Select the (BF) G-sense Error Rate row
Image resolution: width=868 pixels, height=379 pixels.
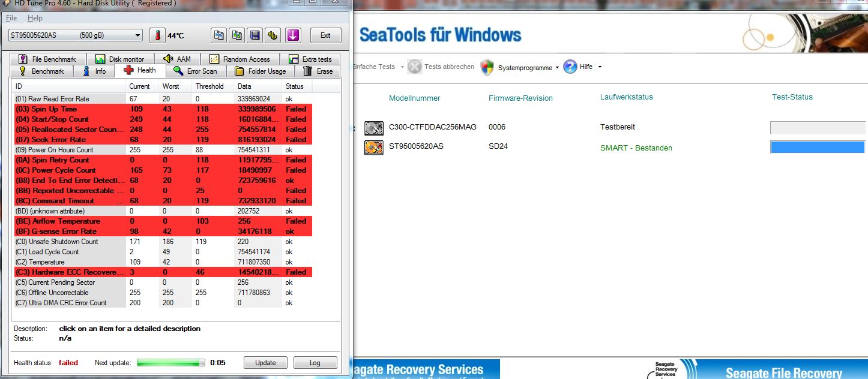[163, 231]
